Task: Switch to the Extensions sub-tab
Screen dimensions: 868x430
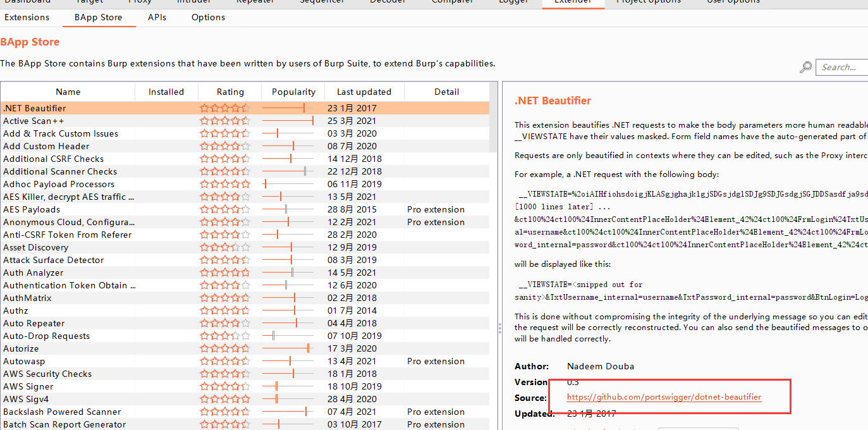Action: 27,17
